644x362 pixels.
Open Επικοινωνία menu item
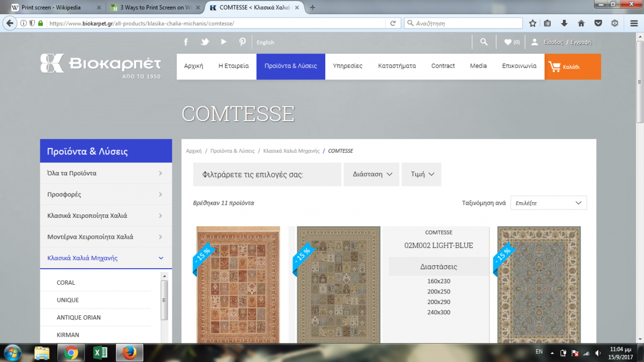519,66
